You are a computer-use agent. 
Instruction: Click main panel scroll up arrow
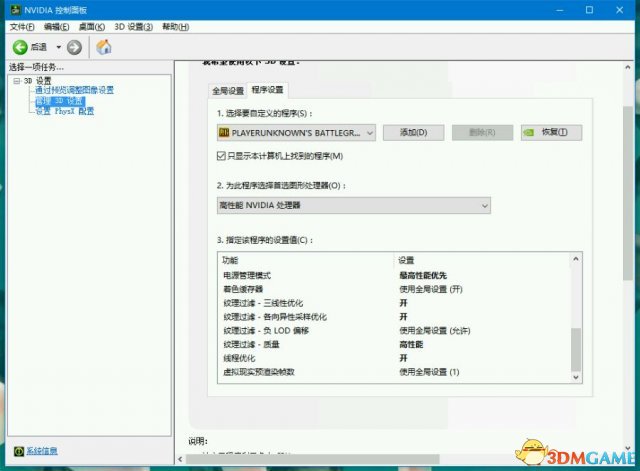coord(628,67)
